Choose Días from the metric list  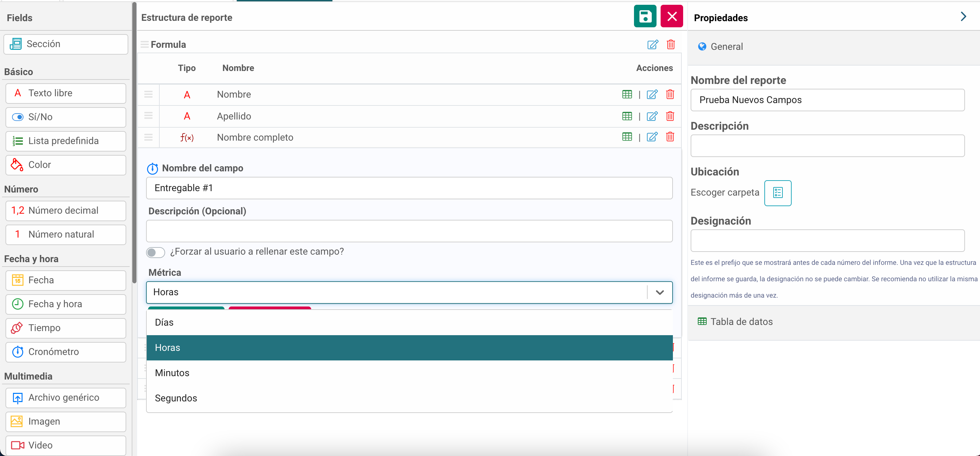409,323
